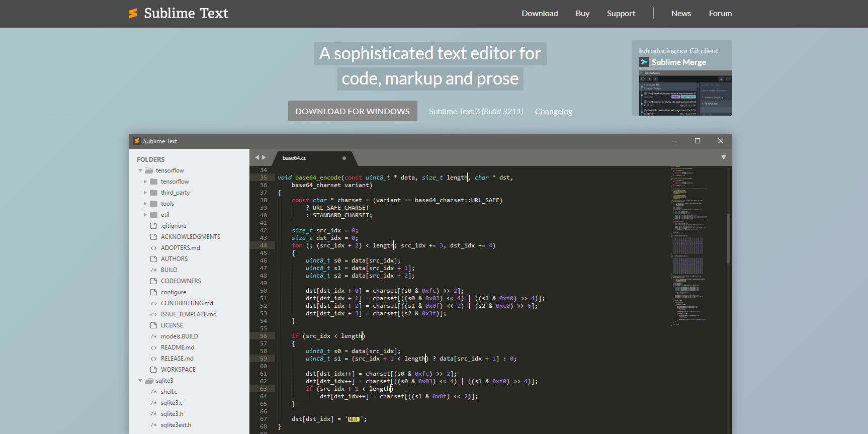Click the code icon beside BUILD
The height and width of the screenshot is (434, 868).
pos(154,270)
